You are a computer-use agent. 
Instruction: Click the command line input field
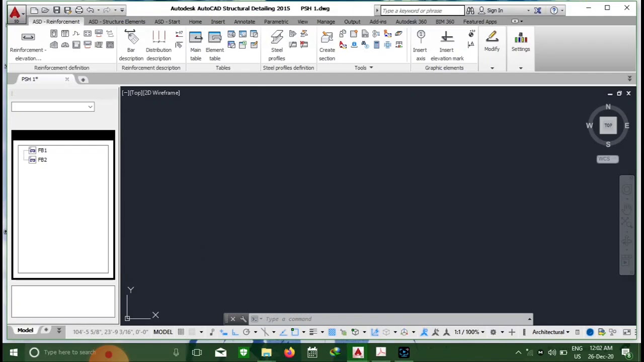394,319
